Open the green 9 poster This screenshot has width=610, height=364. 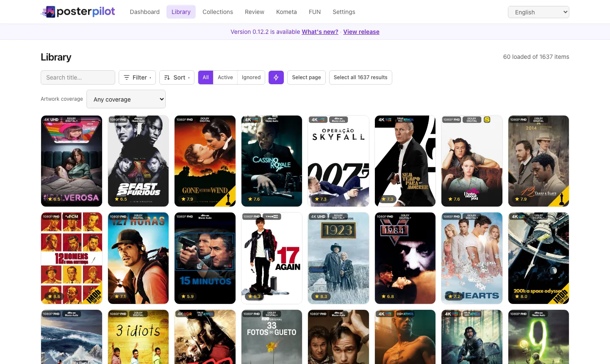539,337
